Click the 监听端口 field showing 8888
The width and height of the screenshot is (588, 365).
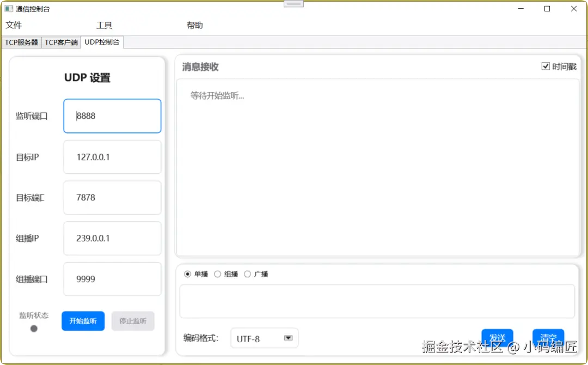click(x=113, y=116)
